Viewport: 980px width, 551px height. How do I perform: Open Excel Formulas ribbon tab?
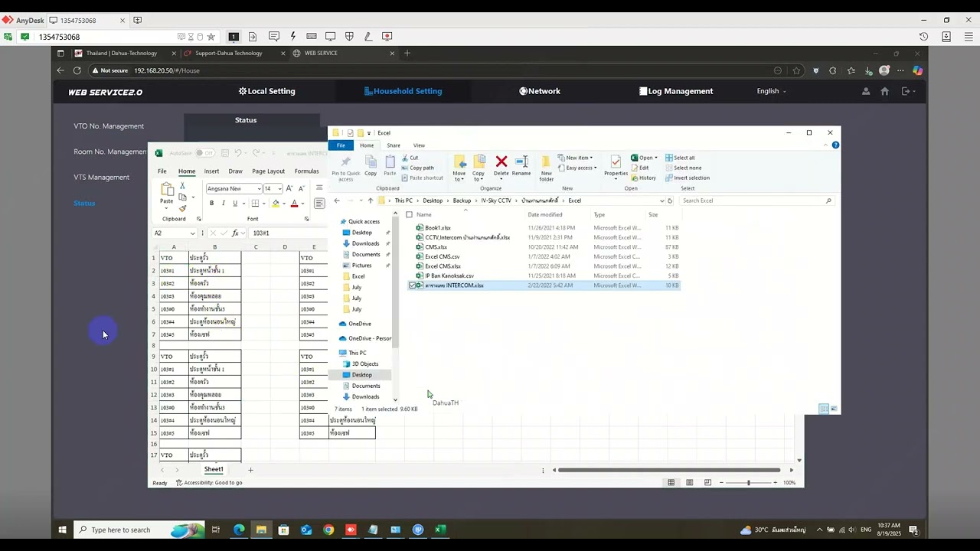point(306,171)
